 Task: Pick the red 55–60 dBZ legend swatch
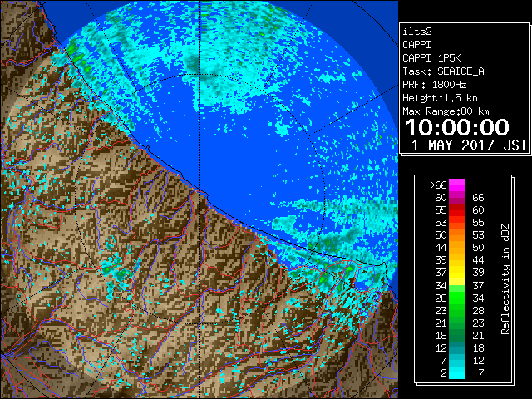coord(457,210)
